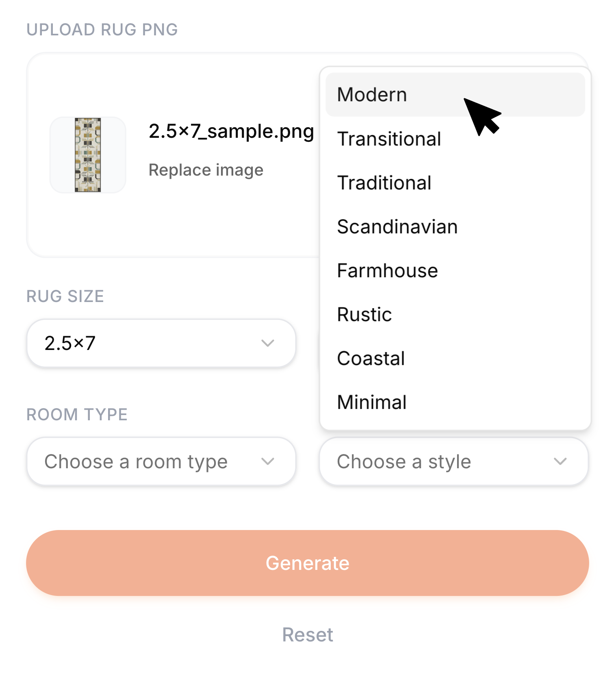Image resolution: width=616 pixels, height=678 pixels.
Task: Click the uploaded rug thumbnail preview
Action: [88, 155]
